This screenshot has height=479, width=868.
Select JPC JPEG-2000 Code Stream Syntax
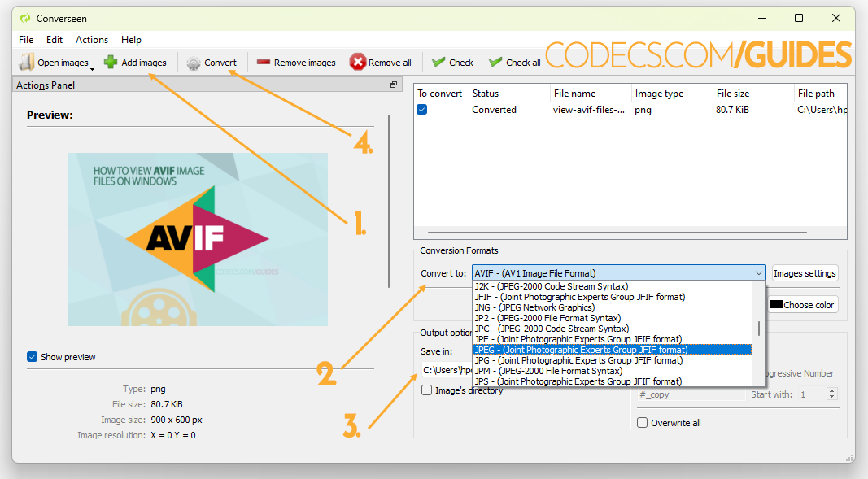[x=613, y=329]
